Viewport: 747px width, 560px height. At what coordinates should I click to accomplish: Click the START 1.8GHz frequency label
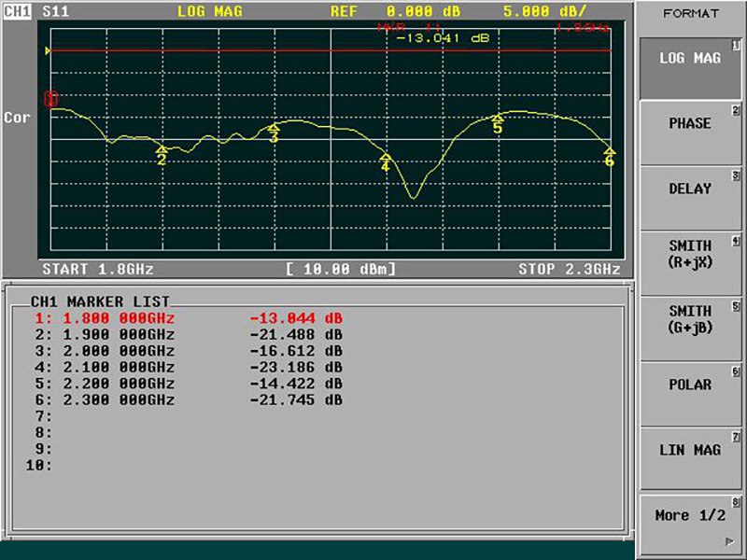[x=98, y=270]
